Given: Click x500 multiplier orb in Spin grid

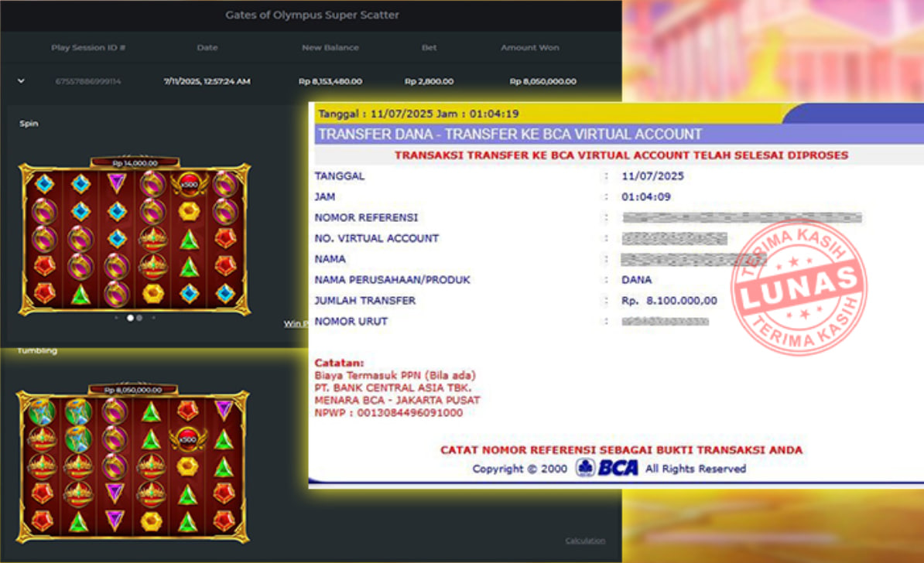Looking at the screenshot, I should click(x=189, y=184).
